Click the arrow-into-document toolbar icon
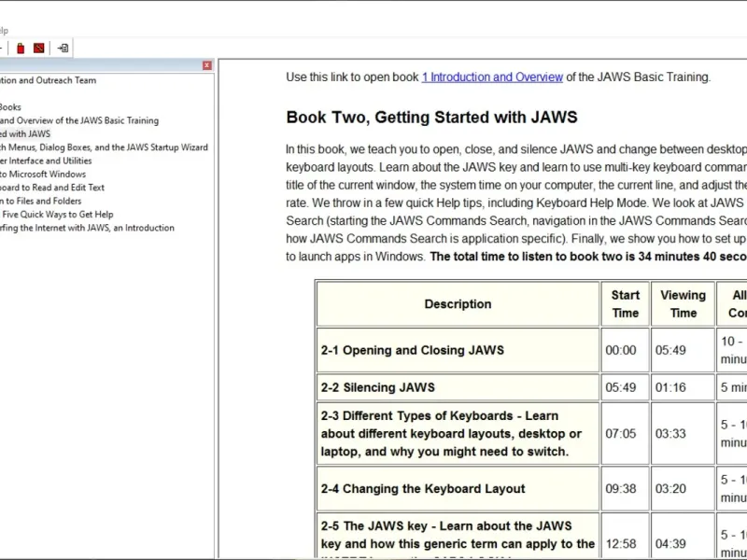Screen dimensions: 747x560 tap(63, 49)
